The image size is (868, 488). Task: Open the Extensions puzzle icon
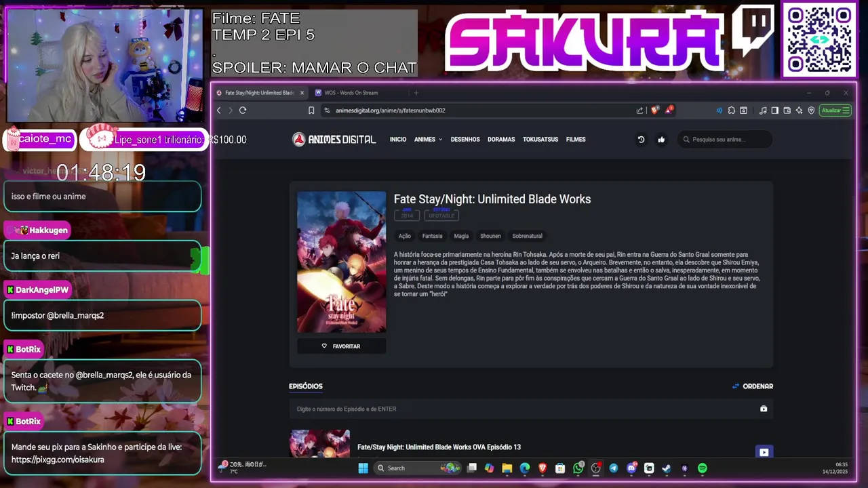click(732, 110)
